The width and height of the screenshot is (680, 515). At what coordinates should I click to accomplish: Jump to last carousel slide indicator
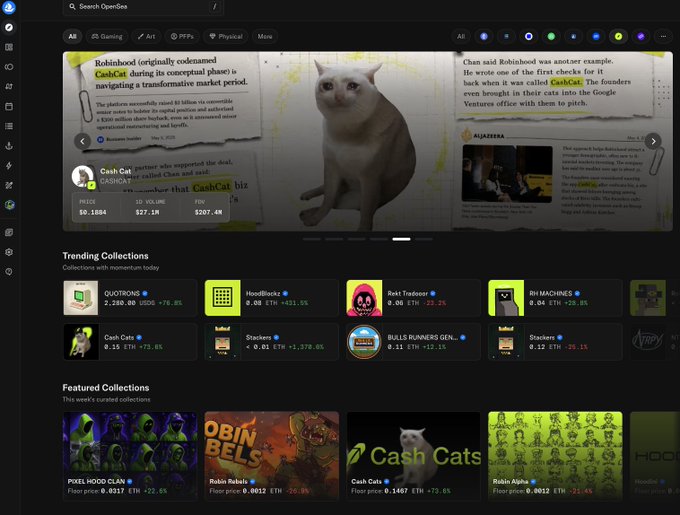(424, 239)
